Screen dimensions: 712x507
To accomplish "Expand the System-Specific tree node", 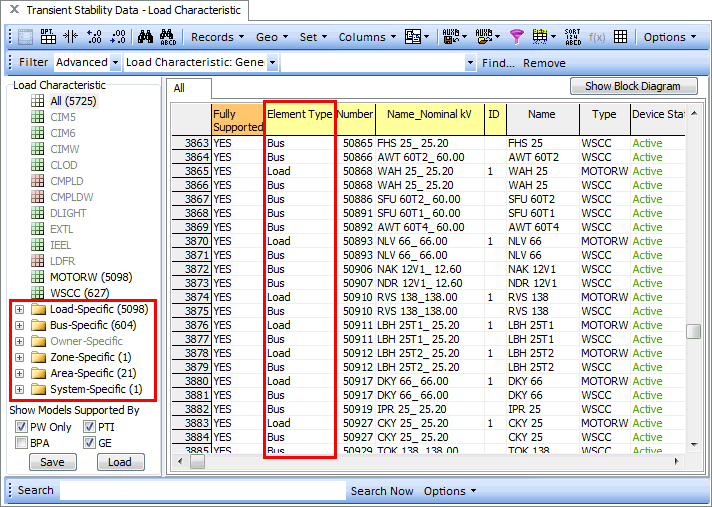I will click(x=19, y=389).
